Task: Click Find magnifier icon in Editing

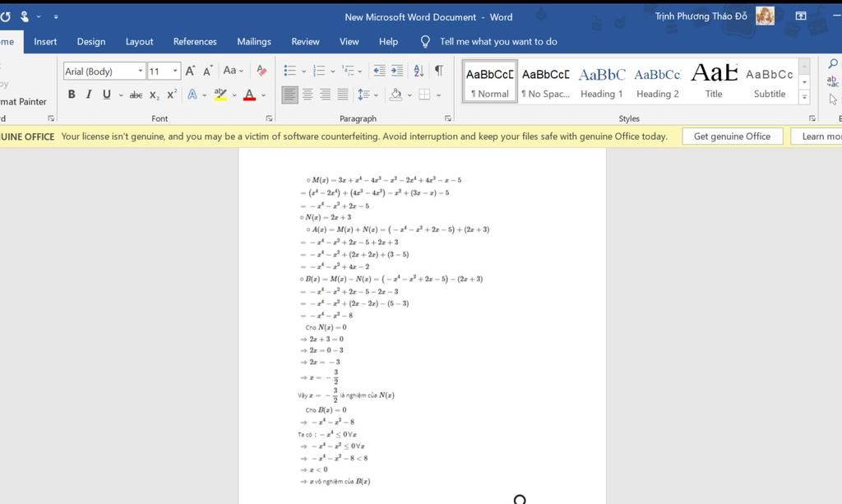Action: pos(832,64)
